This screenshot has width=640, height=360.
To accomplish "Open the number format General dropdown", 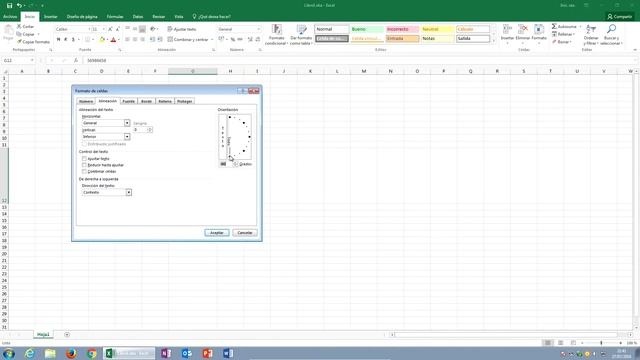I will 258,29.
